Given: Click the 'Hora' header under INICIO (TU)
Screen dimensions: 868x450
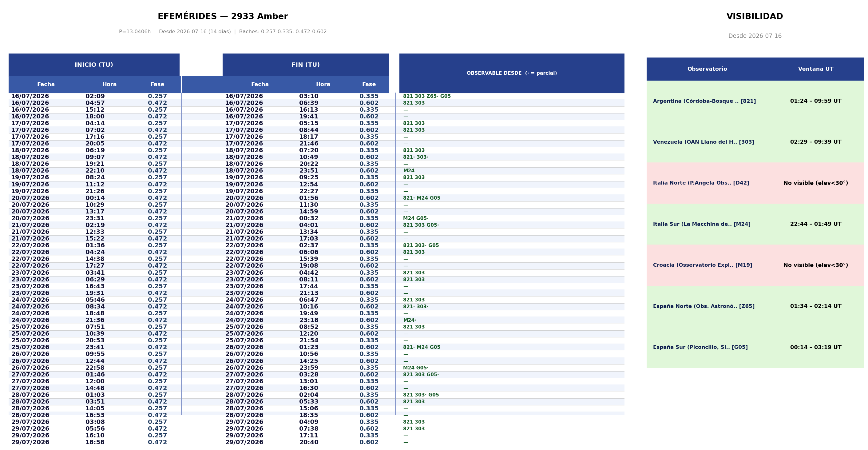Looking at the screenshot, I should pyautogui.click(x=109, y=84).
